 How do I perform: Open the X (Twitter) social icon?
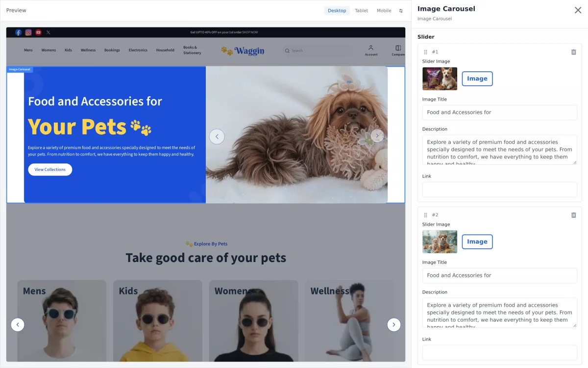click(x=49, y=32)
